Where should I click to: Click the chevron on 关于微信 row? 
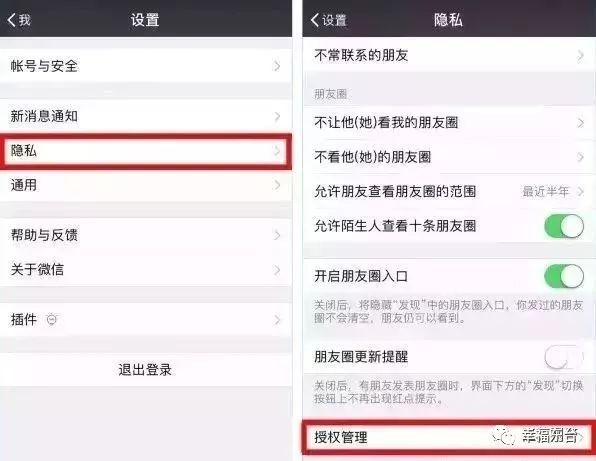pos(277,270)
